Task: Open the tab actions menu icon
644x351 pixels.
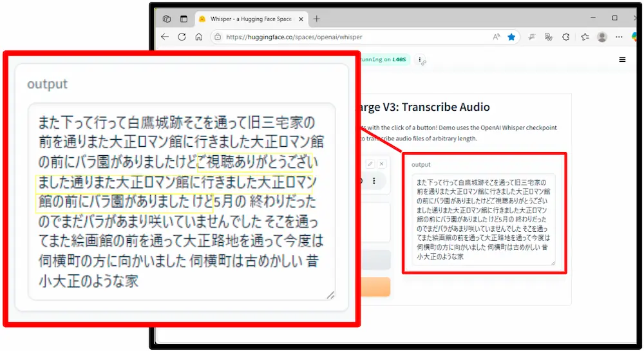Action: coord(184,19)
